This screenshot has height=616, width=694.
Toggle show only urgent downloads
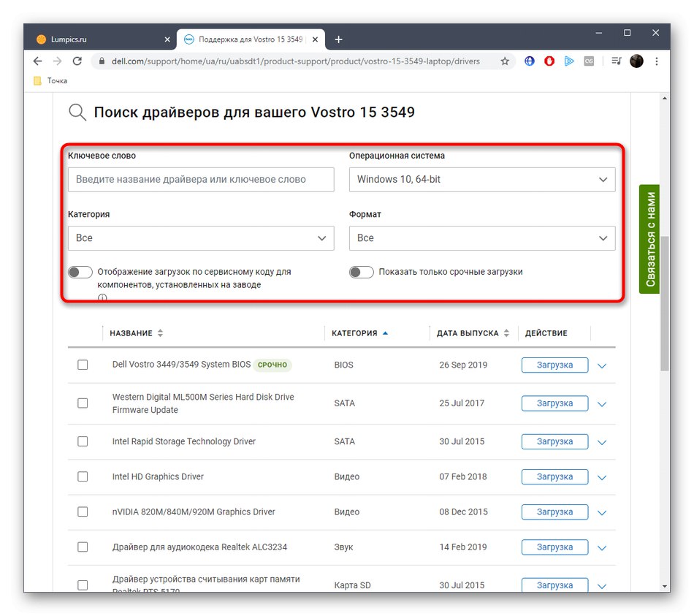[361, 272]
